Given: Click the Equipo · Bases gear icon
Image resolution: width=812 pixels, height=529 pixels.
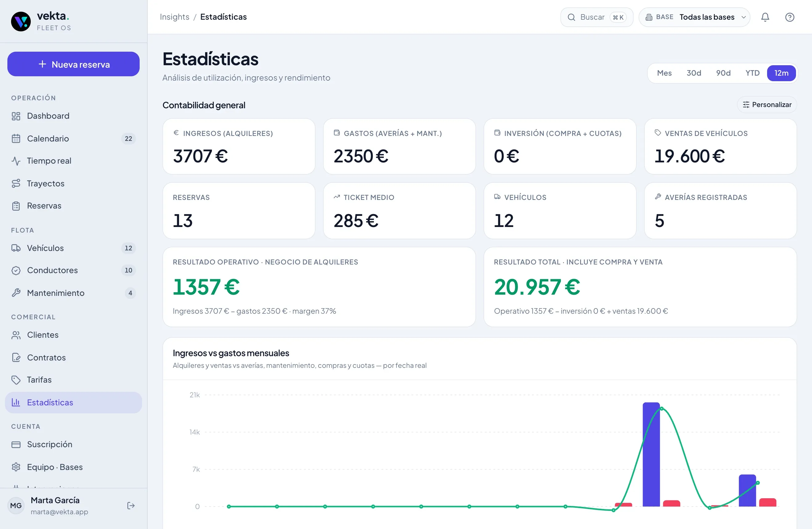Looking at the screenshot, I should click(16, 467).
